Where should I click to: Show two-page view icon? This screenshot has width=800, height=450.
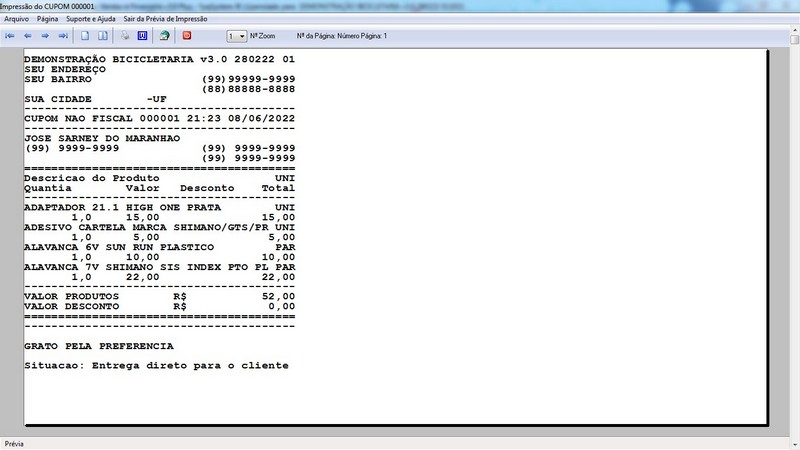pyautogui.click(x=103, y=36)
